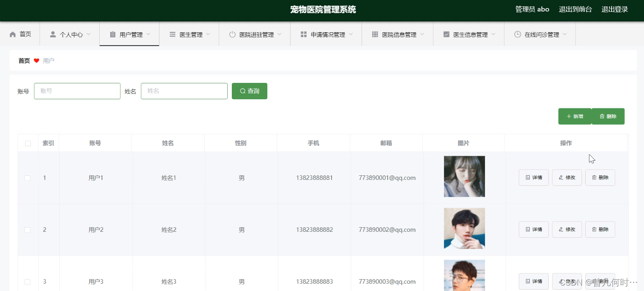Expand the 医院信息管理 dropdown arrow
This screenshot has height=291, width=644.
tap(422, 34)
